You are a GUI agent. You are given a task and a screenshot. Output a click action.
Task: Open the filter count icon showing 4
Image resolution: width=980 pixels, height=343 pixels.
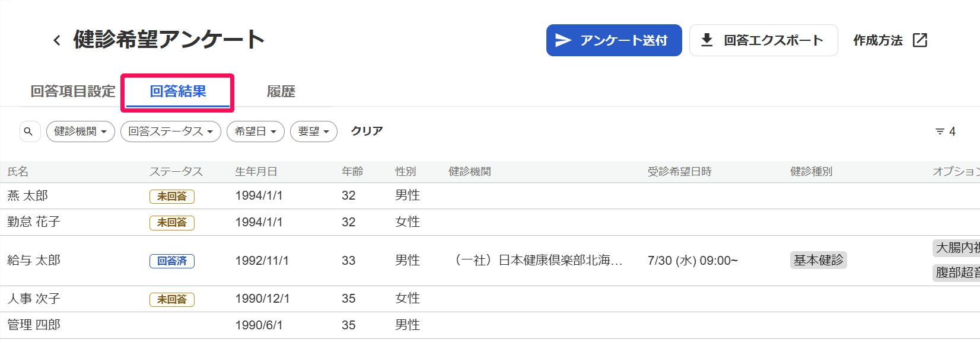[945, 132]
